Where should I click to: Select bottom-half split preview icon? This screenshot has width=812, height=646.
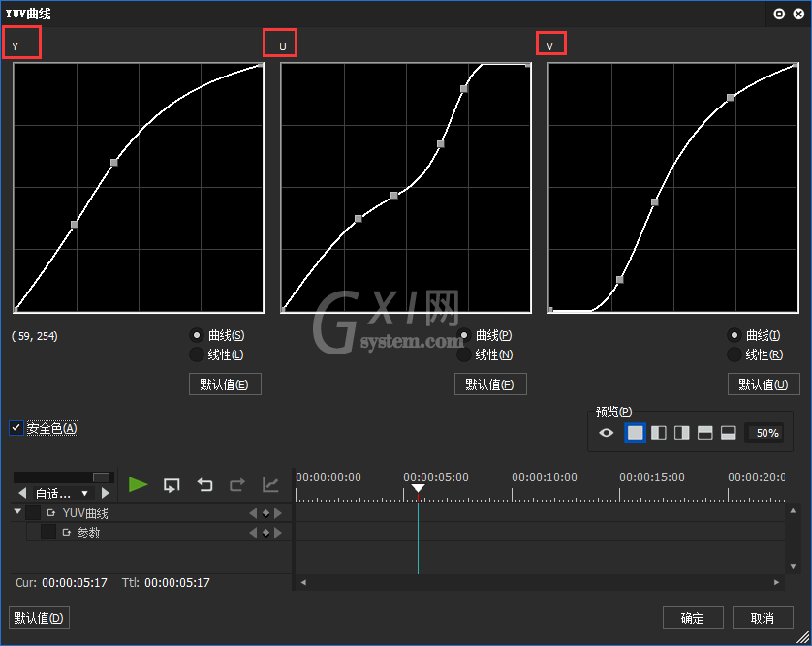tap(729, 433)
